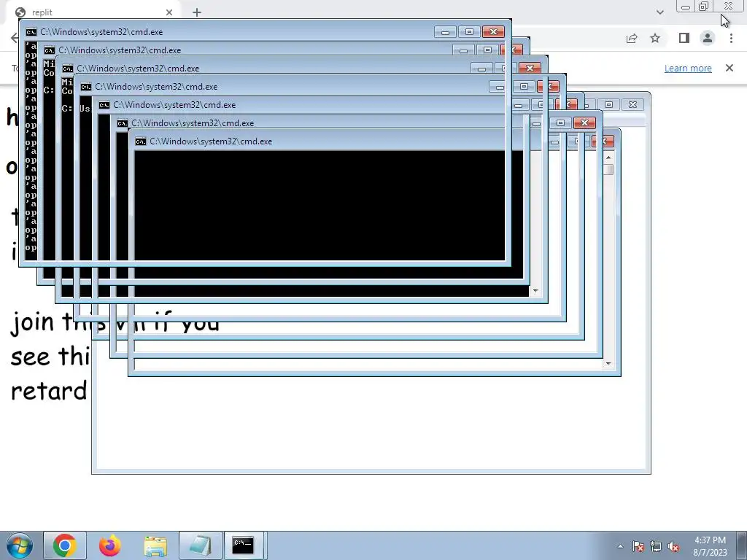Image resolution: width=747 pixels, height=560 pixels.
Task: Close the replit tab
Action: pyautogui.click(x=169, y=12)
